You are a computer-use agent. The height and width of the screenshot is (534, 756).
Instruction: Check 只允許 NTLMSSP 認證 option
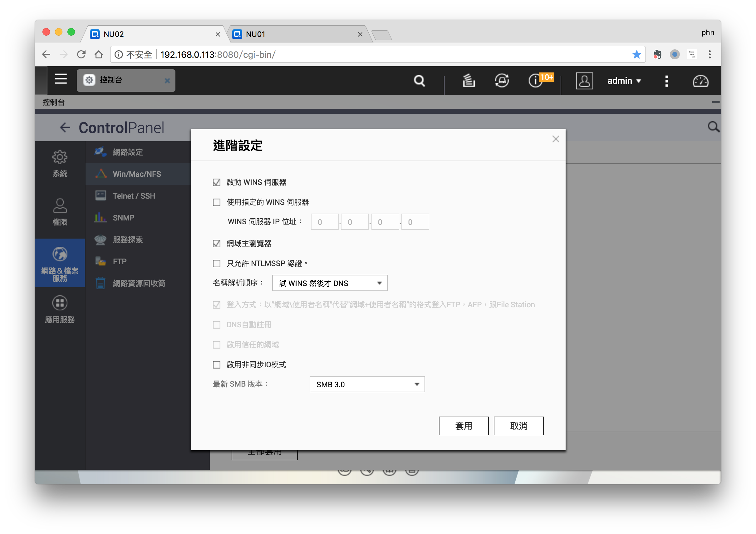pos(216,264)
